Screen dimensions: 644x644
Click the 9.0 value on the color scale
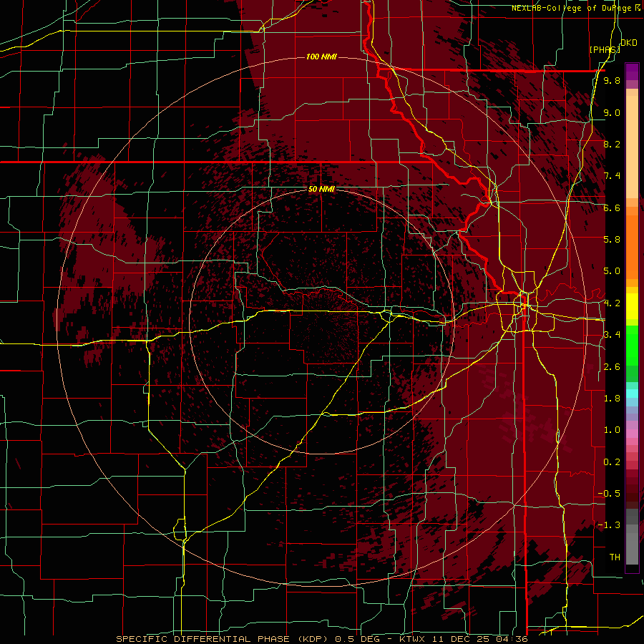click(612, 113)
